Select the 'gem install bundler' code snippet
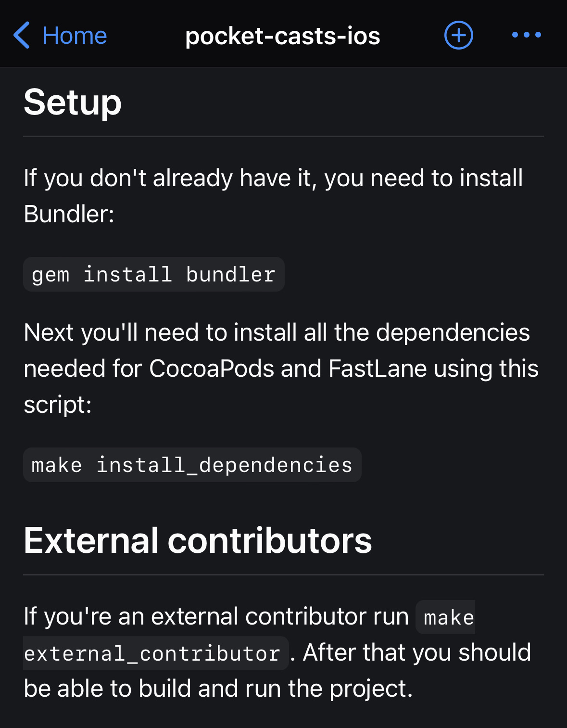This screenshot has width=567, height=728. click(x=153, y=274)
